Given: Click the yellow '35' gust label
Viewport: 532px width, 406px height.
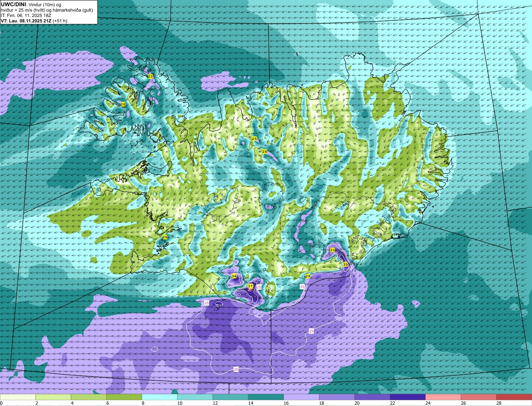Looking at the screenshot, I should point(345,264).
